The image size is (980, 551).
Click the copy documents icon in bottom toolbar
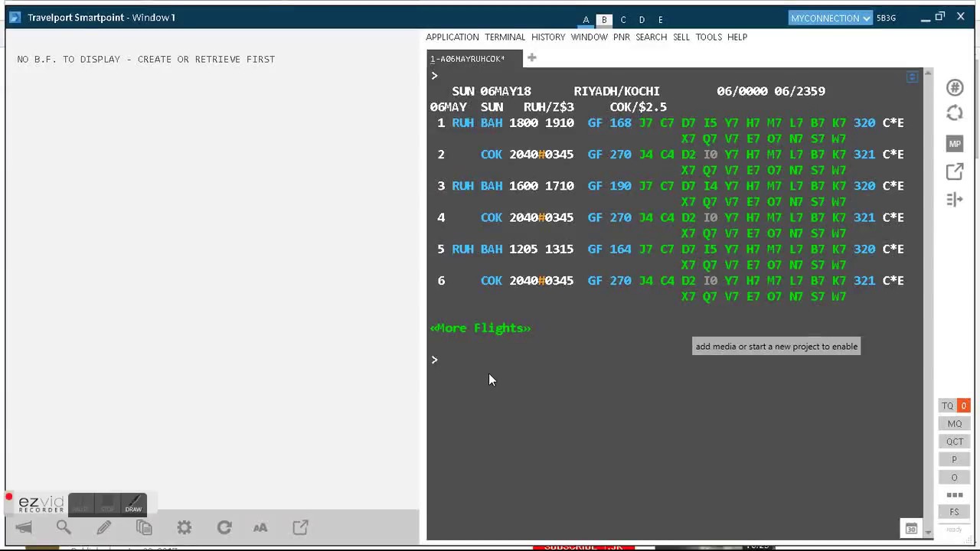(x=144, y=527)
